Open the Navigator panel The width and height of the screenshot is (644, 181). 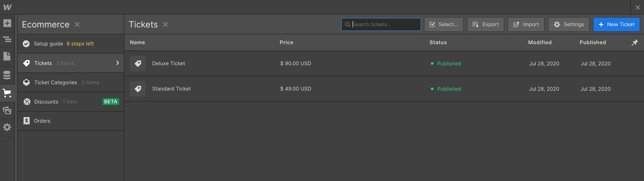(7, 39)
